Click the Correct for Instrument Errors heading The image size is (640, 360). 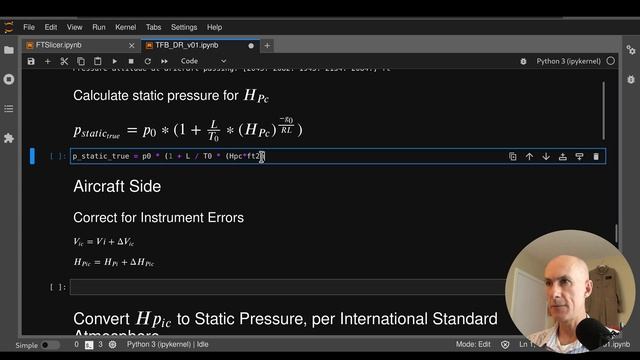[x=158, y=218]
